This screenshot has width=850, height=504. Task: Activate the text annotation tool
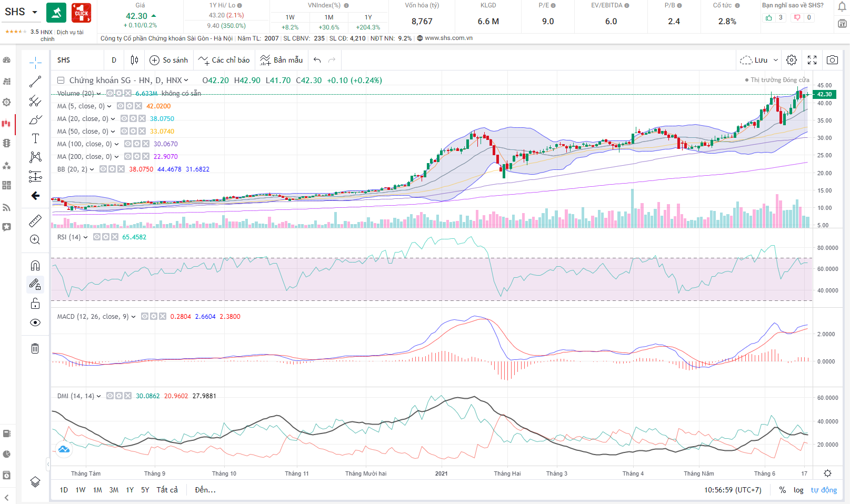pyautogui.click(x=35, y=138)
